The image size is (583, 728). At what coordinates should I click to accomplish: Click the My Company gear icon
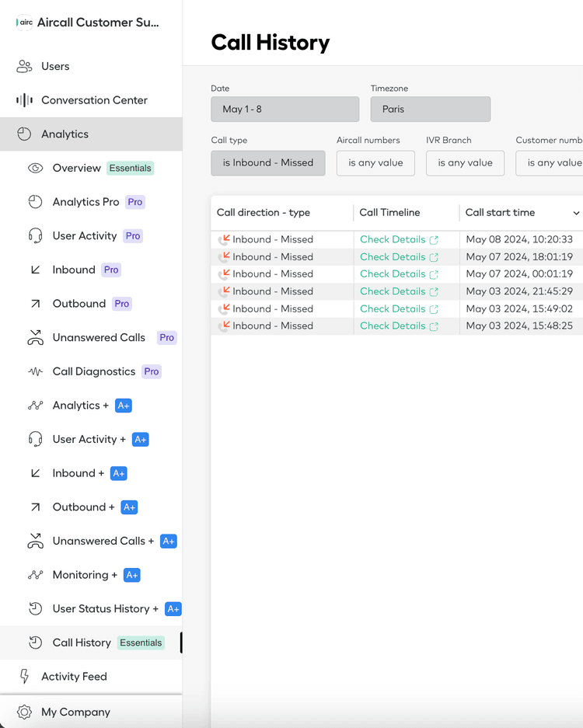coord(24,712)
